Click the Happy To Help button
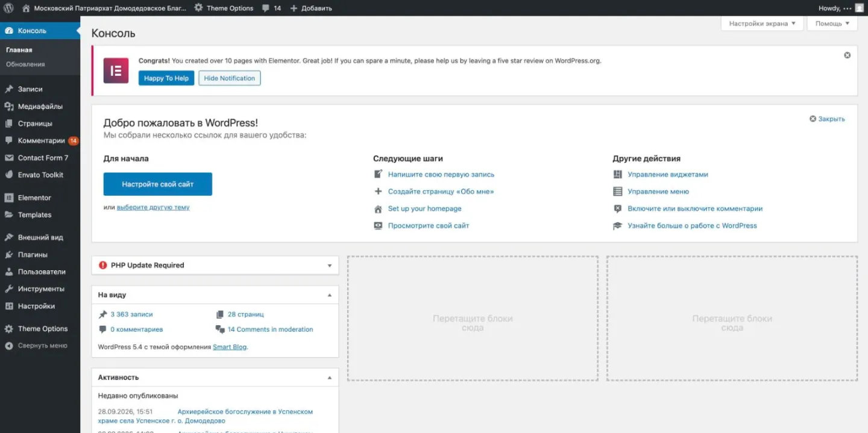 coord(166,78)
